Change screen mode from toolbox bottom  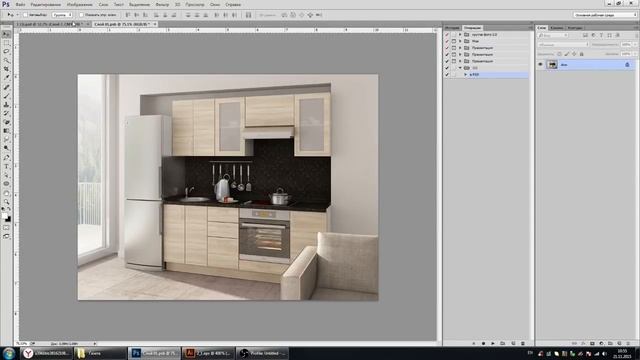point(6,236)
